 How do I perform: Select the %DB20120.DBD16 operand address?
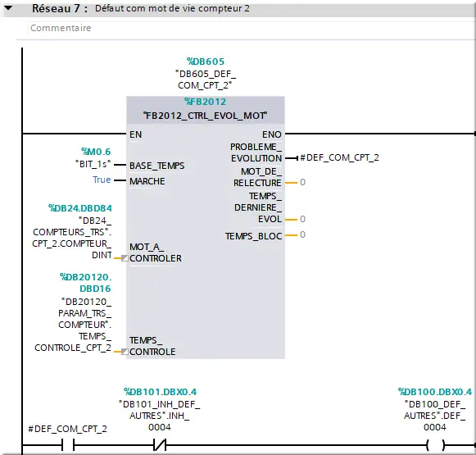86,283
